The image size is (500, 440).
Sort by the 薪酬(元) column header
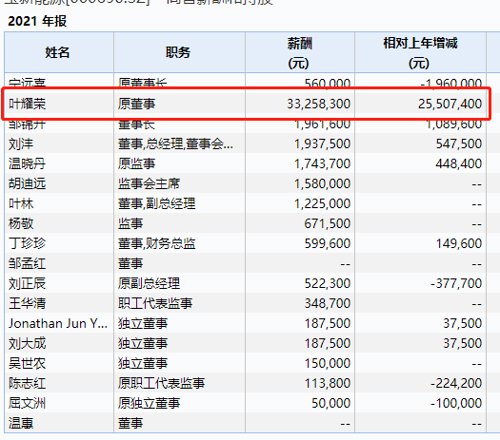coord(299,53)
